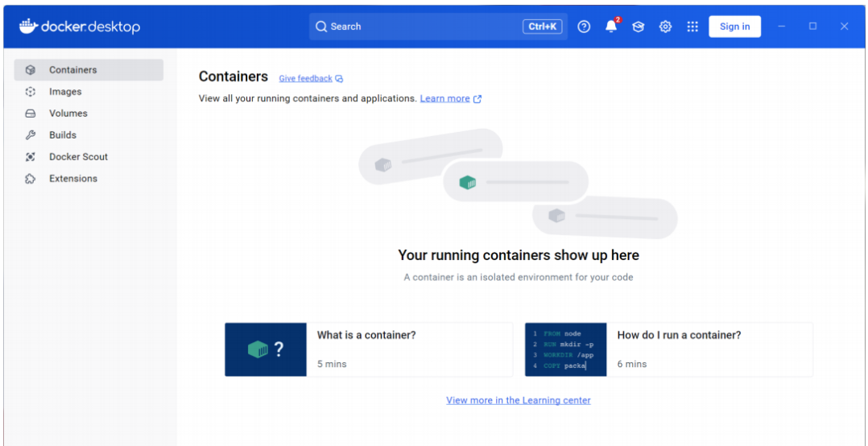
Task: Click the Docker Desktop whale logo
Action: coord(28,26)
